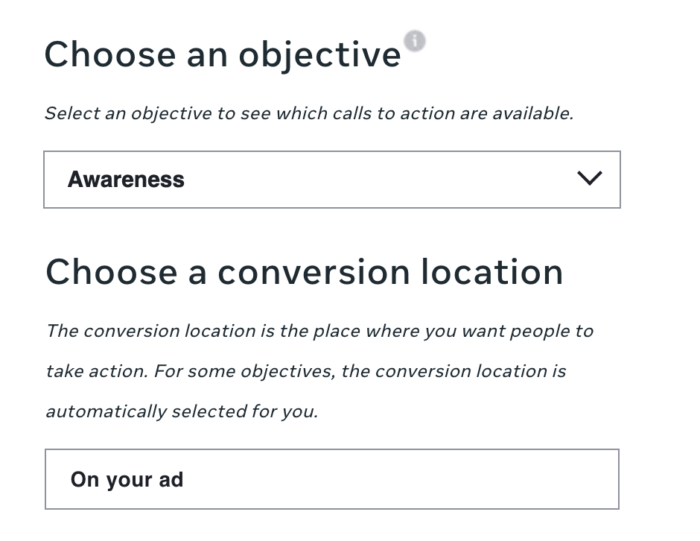Click the automatically selected for you line
This screenshot has width=700, height=541.
pos(182,412)
